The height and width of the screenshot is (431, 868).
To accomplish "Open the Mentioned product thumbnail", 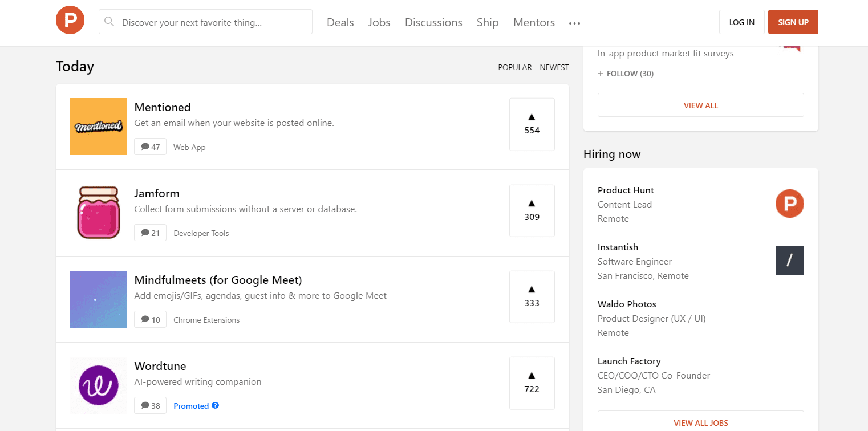I will click(x=99, y=127).
